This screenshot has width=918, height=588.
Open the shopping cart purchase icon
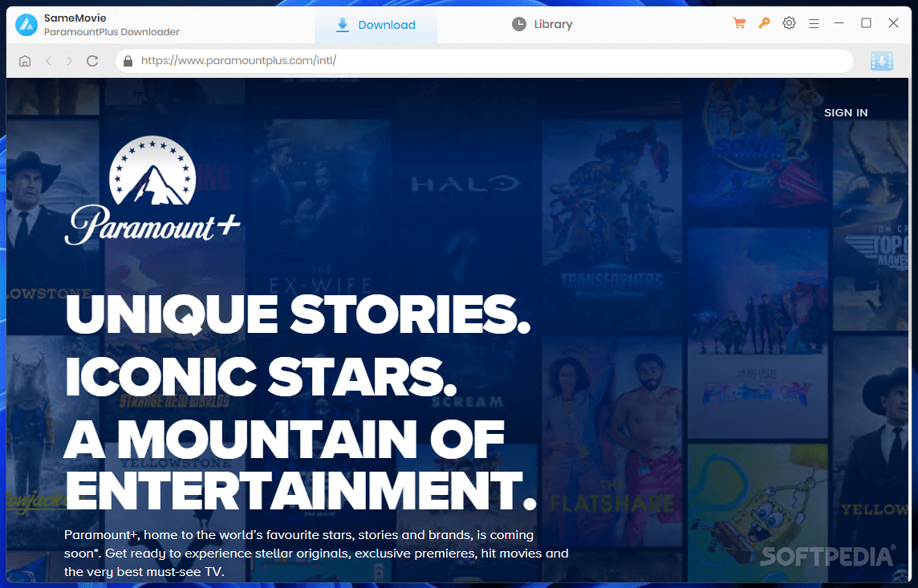point(739,23)
